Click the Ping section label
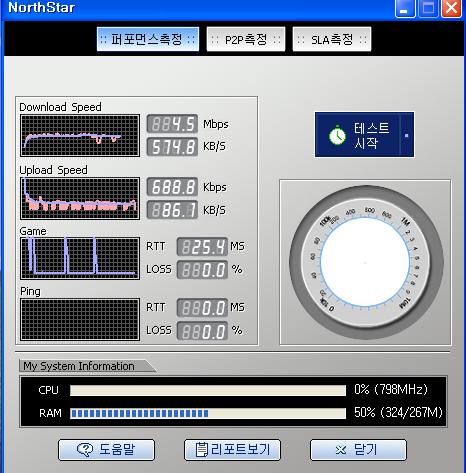Screen dimensions: 466x473 [30, 291]
